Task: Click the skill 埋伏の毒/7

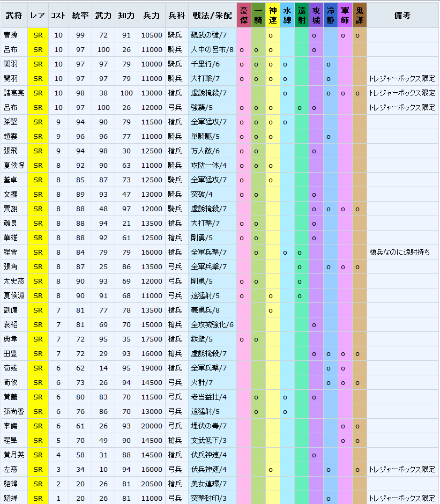Action: pos(209,426)
